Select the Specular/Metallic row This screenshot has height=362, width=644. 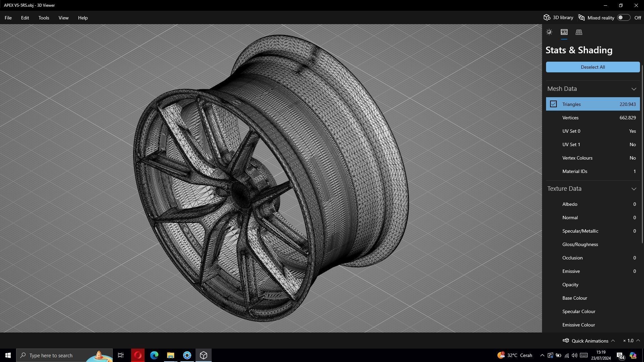point(593,231)
